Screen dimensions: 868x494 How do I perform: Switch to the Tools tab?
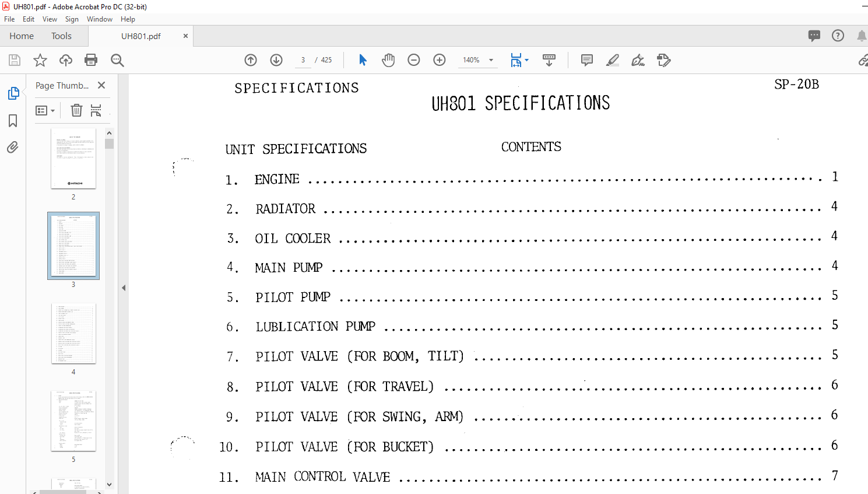point(61,36)
